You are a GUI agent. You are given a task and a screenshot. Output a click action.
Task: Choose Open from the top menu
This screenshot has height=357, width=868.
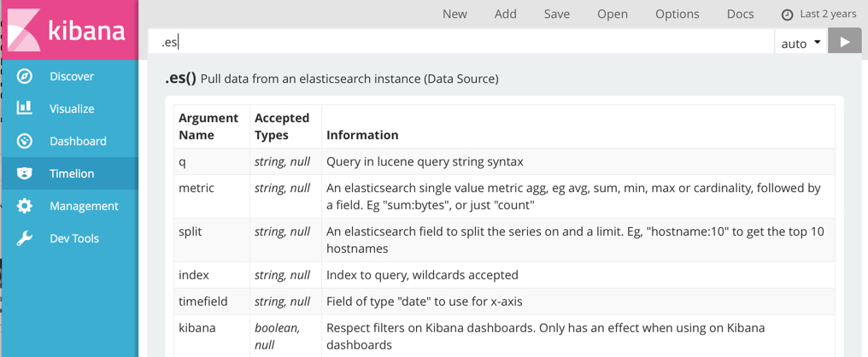click(612, 14)
